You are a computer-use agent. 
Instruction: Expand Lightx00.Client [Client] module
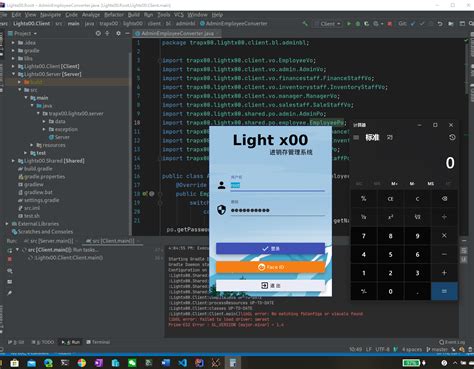(13, 66)
